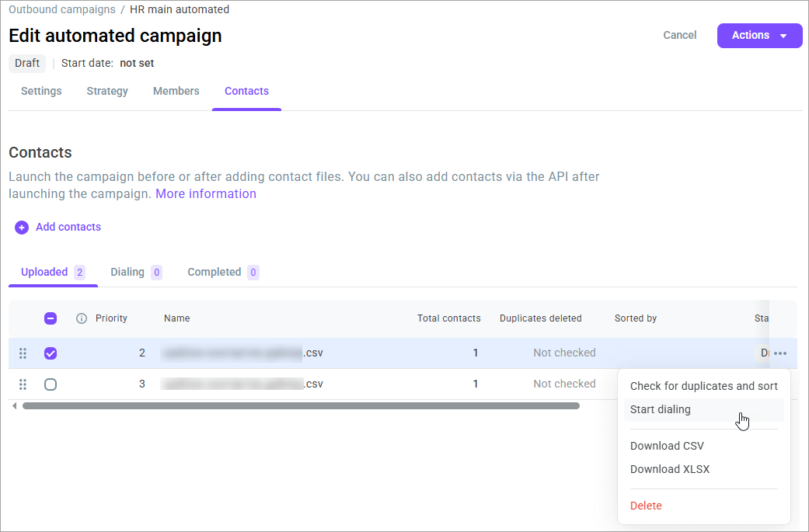Click the file name in the priority 2 row

(x=242, y=353)
